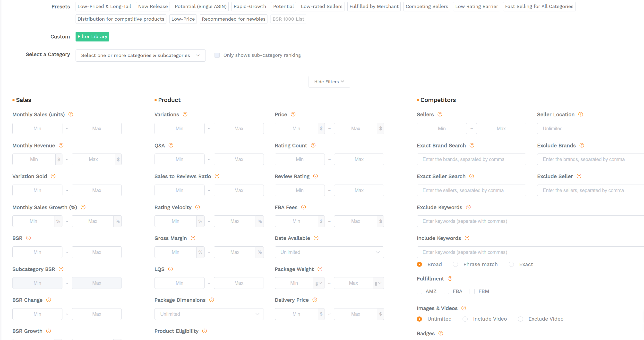Viewport: 644px width, 340px height.
Task: View help for Sales to Reviews Ratio
Action: click(x=217, y=176)
